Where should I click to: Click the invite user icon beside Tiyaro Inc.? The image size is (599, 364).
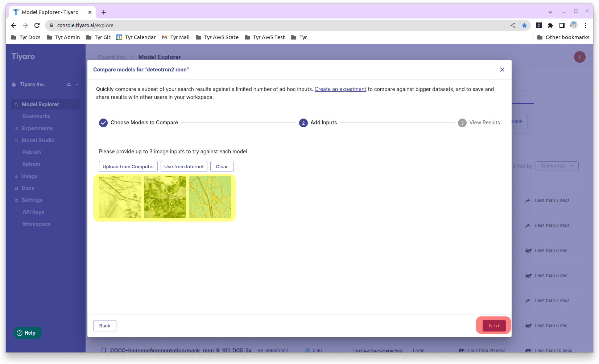pyautogui.click(x=69, y=84)
